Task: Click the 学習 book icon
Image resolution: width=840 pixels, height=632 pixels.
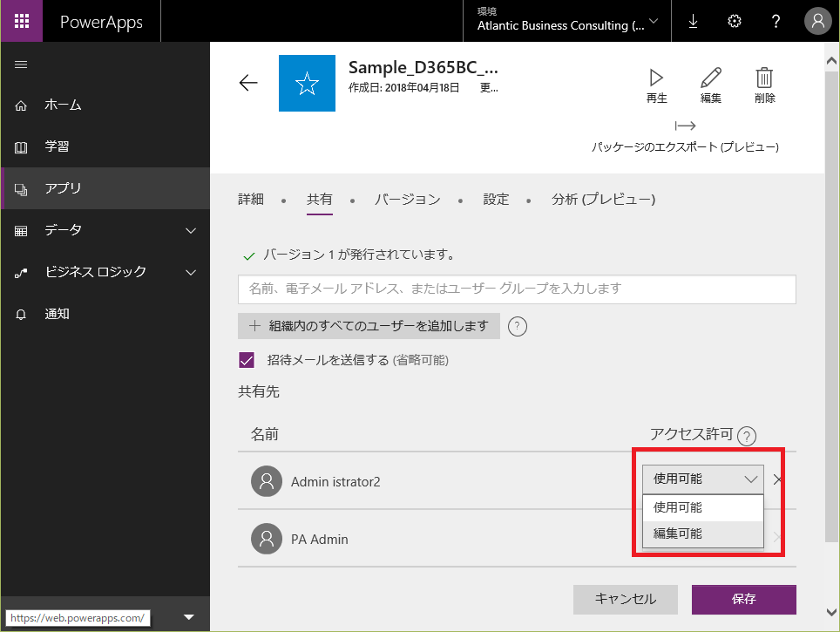Action: click(x=21, y=147)
